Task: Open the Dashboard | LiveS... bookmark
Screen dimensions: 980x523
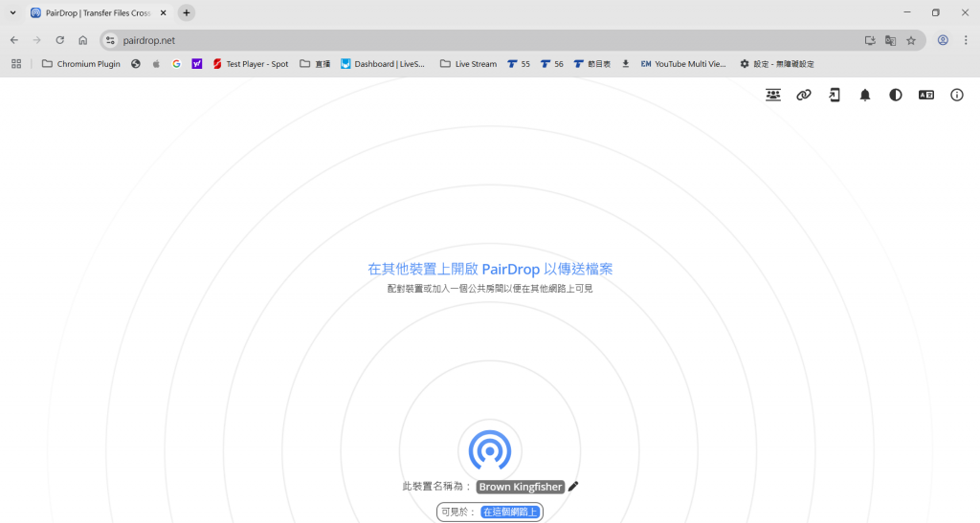Action: coord(383,64)
